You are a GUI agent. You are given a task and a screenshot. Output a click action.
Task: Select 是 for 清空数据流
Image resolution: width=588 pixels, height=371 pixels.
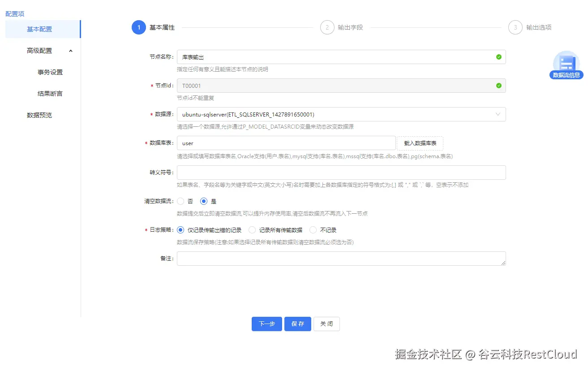204,202
